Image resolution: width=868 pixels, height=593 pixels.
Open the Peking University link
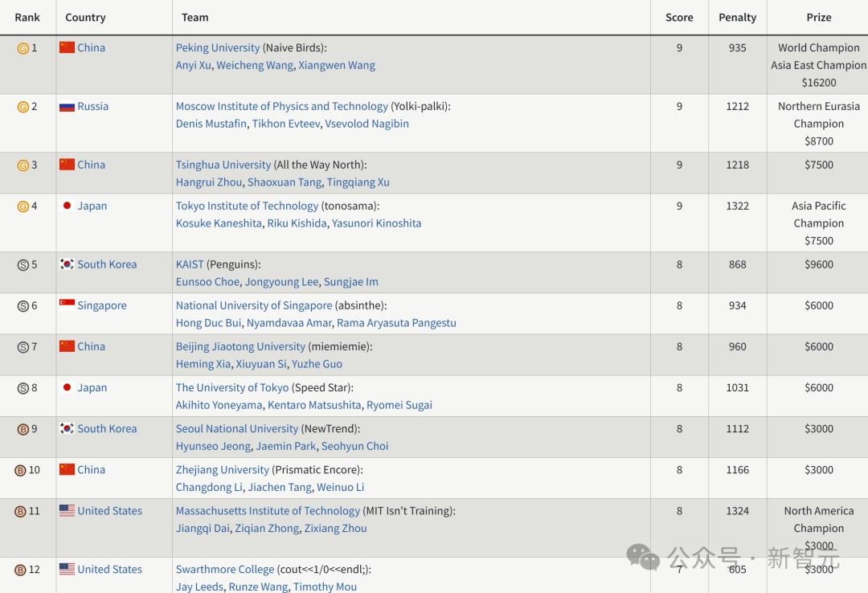[x=218, y=48]
